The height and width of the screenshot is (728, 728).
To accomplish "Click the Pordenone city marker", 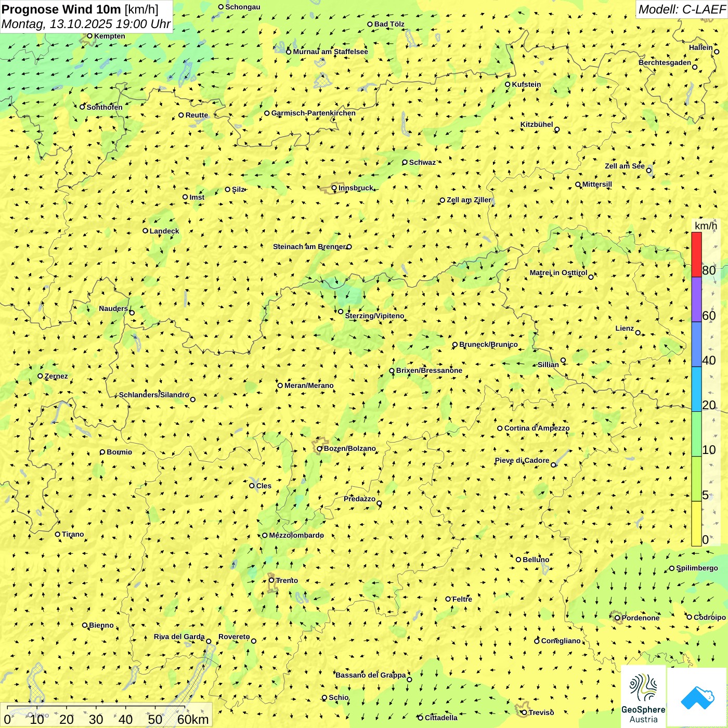I will (617, 618).
